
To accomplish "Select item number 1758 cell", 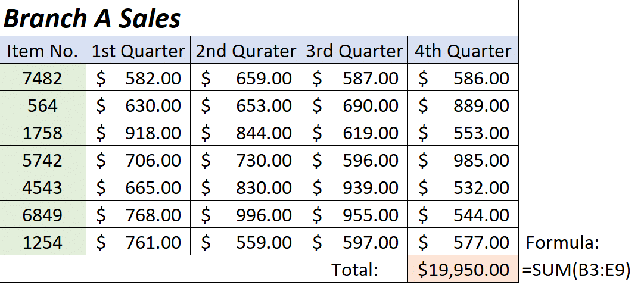I will click(43, 133).
